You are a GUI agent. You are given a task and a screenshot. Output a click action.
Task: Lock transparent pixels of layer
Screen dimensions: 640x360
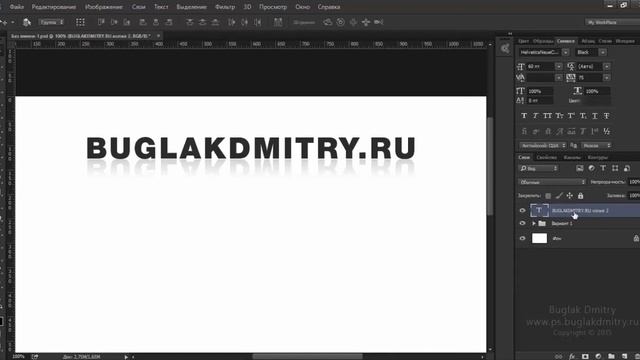coord(548,196)
